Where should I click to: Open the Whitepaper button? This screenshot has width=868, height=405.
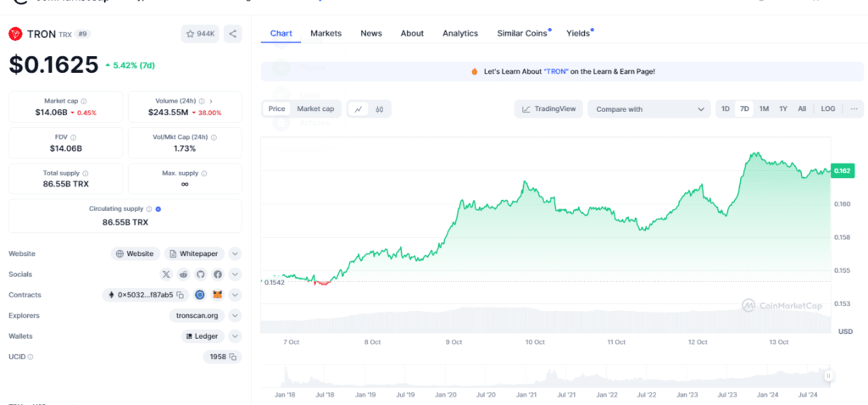pyautogui.click(x=194, y=254)
